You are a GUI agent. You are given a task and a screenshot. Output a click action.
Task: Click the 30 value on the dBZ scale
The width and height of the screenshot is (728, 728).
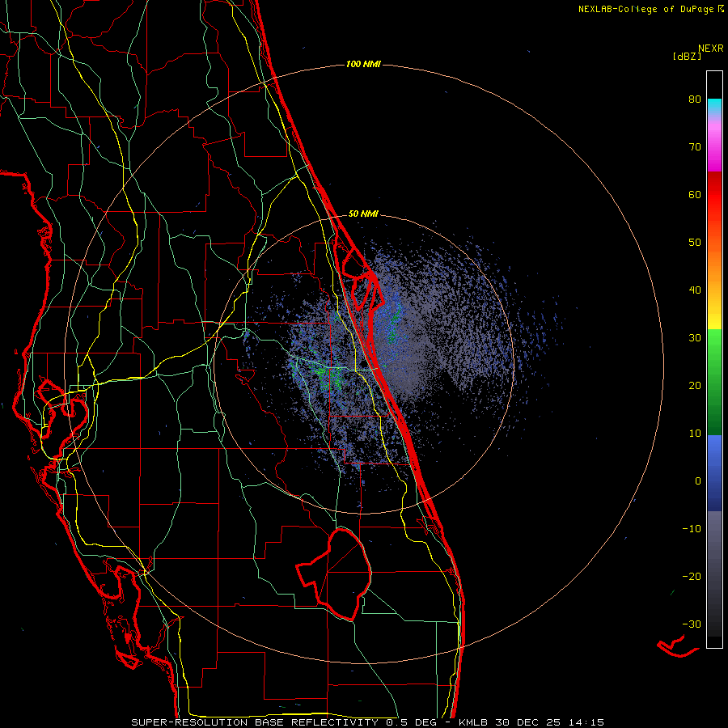[x=695, y=337]
